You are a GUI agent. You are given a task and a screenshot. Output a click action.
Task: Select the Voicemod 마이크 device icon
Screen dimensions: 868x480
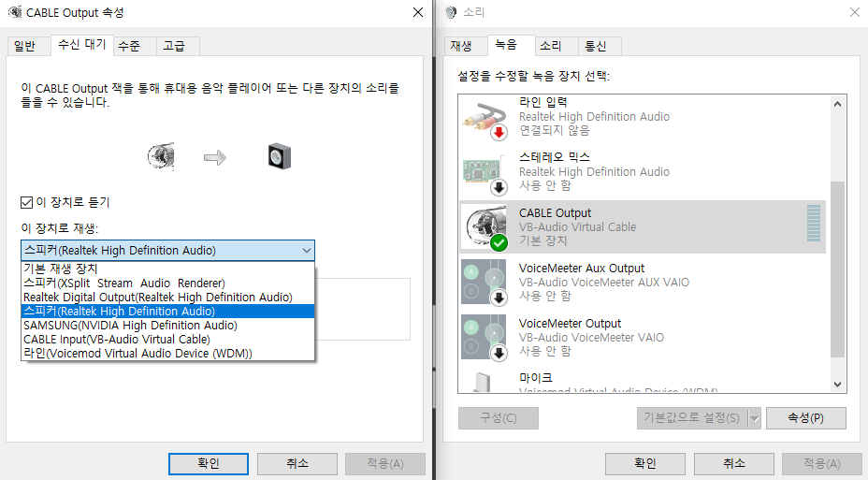tap(482, 382)
